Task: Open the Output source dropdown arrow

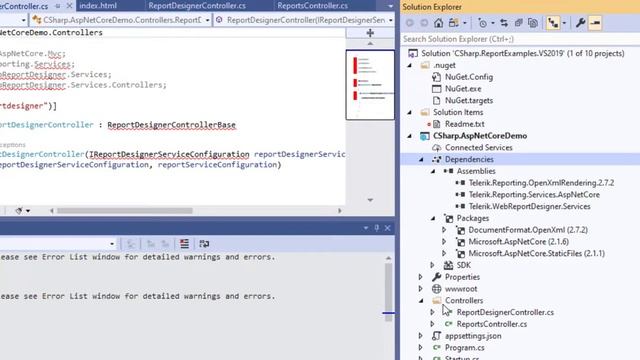Action: 112,244
